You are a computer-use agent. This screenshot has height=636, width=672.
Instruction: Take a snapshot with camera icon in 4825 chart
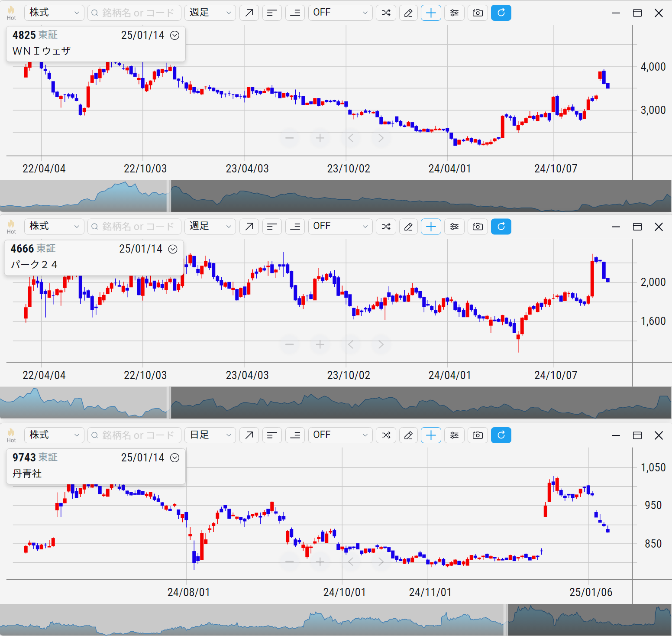478,13
